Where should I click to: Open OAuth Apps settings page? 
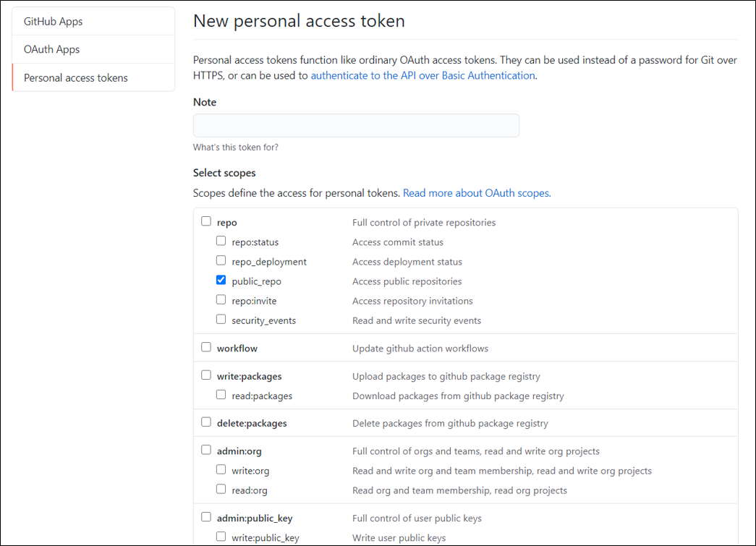click(52, 50)
